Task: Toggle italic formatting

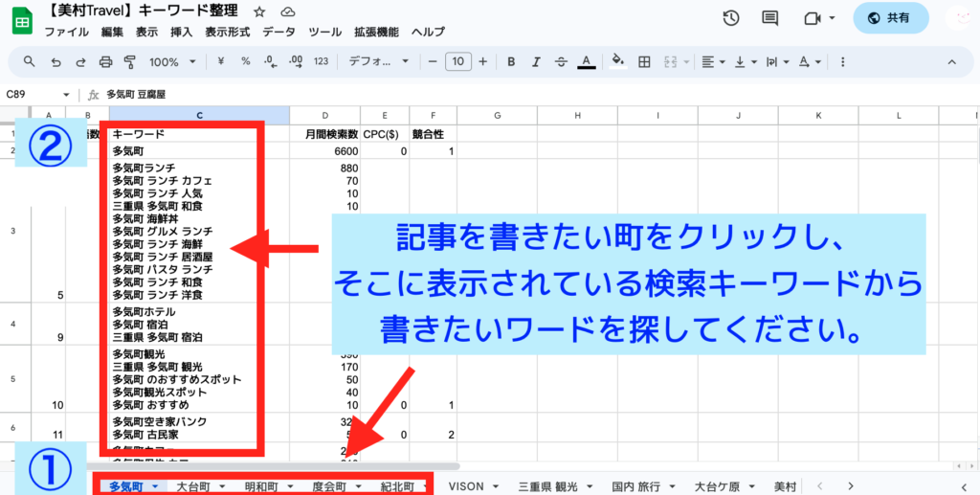Action: click(x=536, y=62)
